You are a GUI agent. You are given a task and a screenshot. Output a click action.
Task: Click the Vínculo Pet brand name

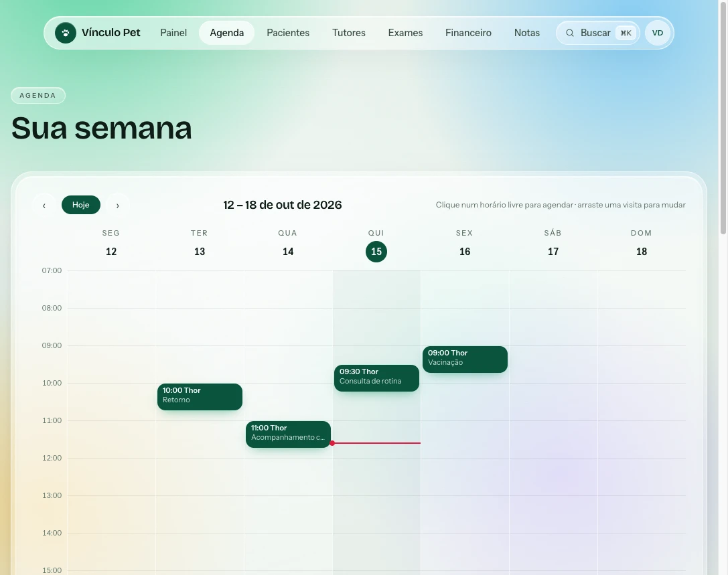click(111, 33)
